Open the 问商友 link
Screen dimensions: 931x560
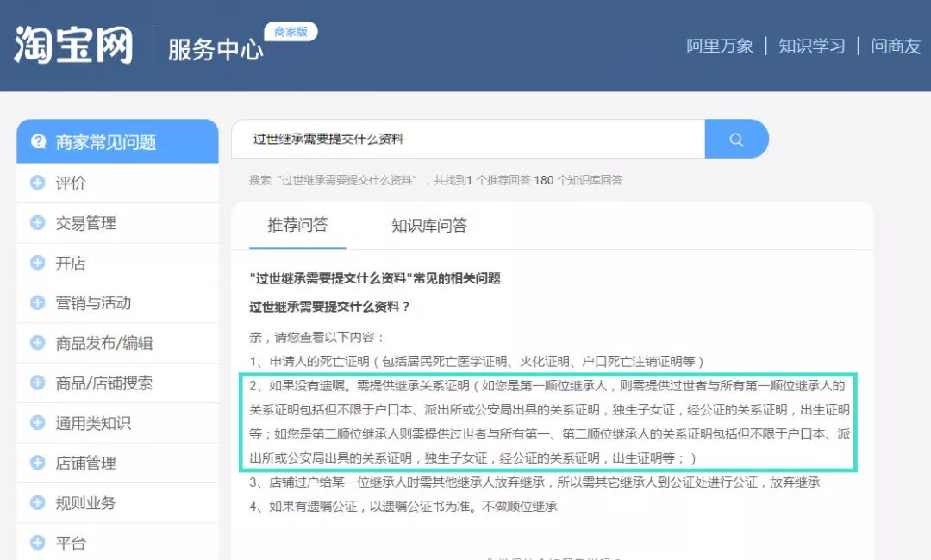point(896,47)
